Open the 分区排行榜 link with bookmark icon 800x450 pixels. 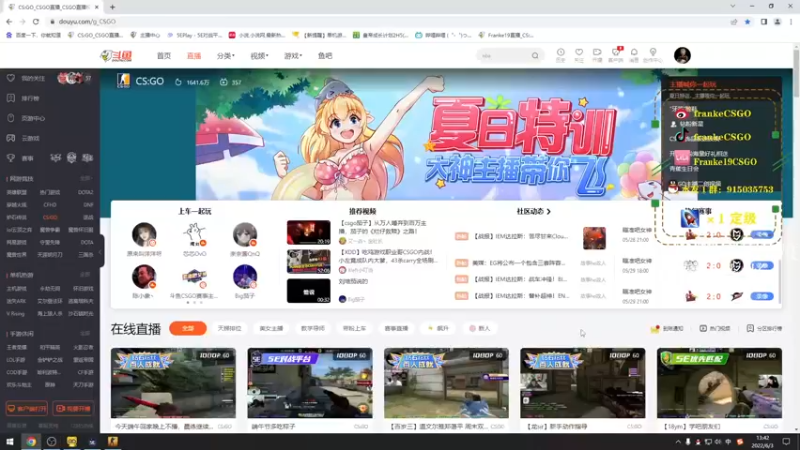[x=764, y=329]
